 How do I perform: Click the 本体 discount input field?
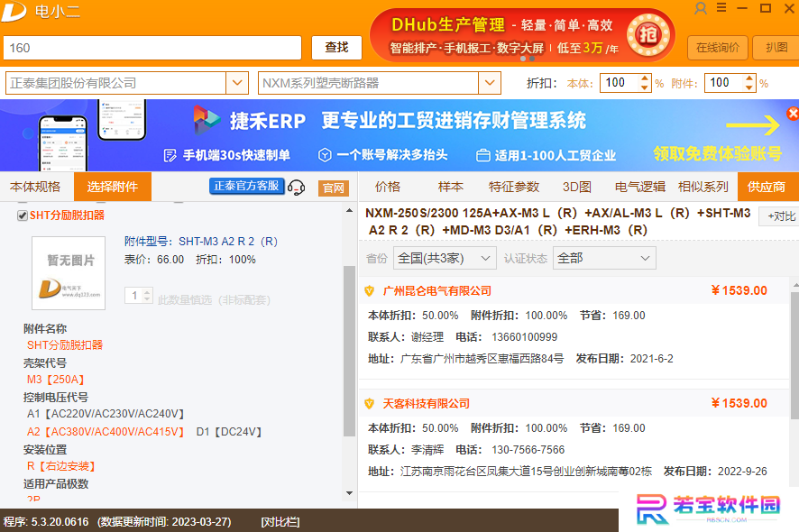pos(620,83)
